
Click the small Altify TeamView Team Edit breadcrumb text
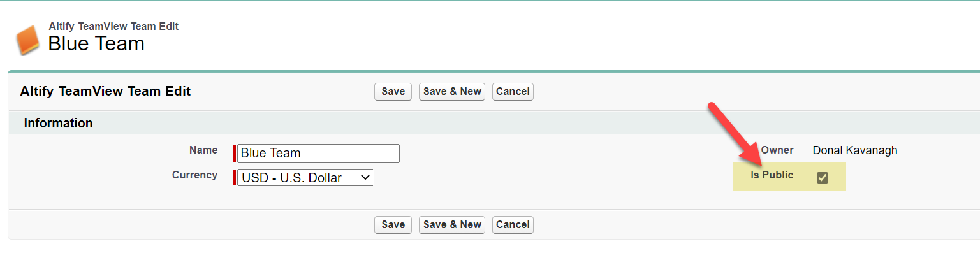click(x=113, y=27)
